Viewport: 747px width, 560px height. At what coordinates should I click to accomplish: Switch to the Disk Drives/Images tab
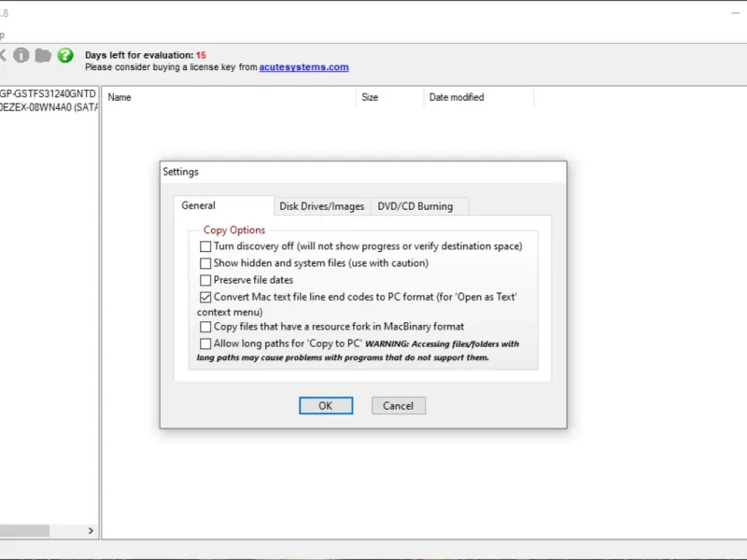point(321,206)
